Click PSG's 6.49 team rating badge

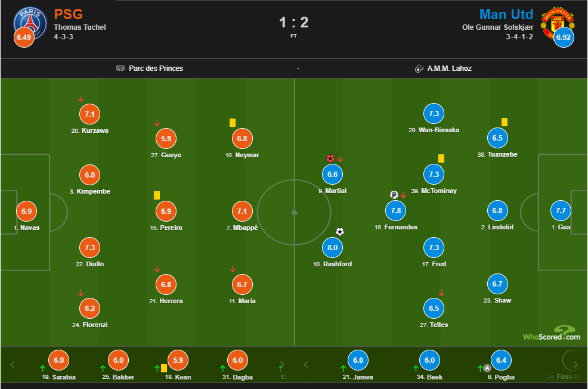point(24,38)
